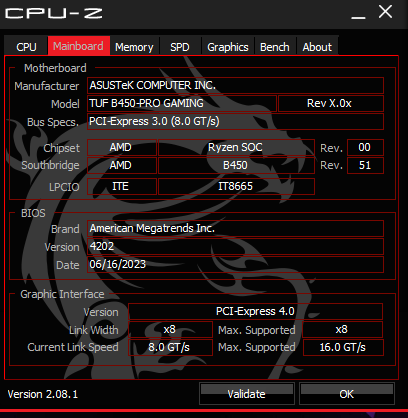The height and width of the screenshot is (418, 408).
Task: Show the About tab
Action: [x=317, y=47]
